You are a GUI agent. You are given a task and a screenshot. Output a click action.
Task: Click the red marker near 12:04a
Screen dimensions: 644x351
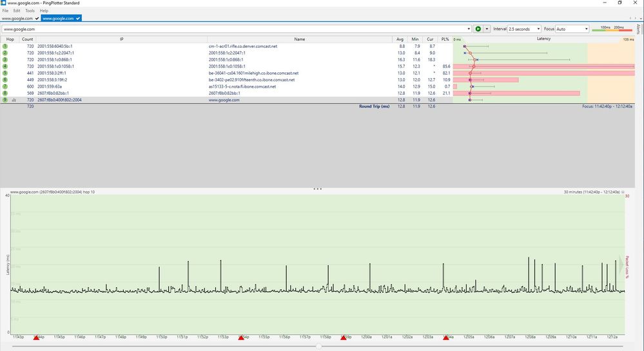[x=445, y=337]
